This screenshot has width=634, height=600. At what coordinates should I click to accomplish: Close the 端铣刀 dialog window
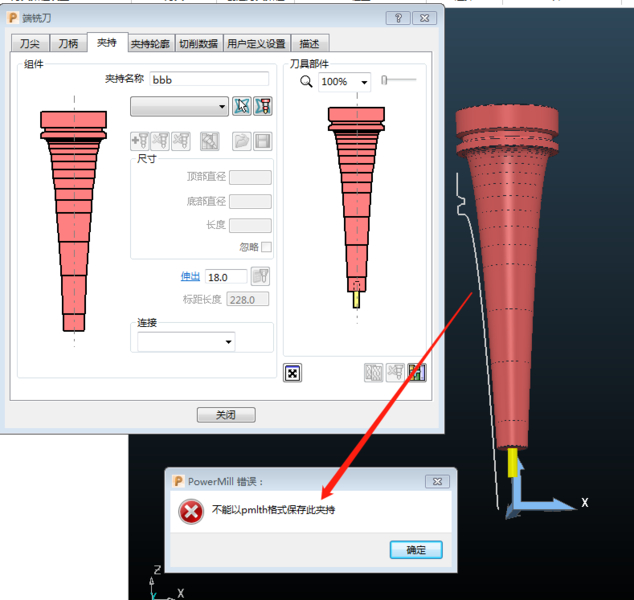425,18
